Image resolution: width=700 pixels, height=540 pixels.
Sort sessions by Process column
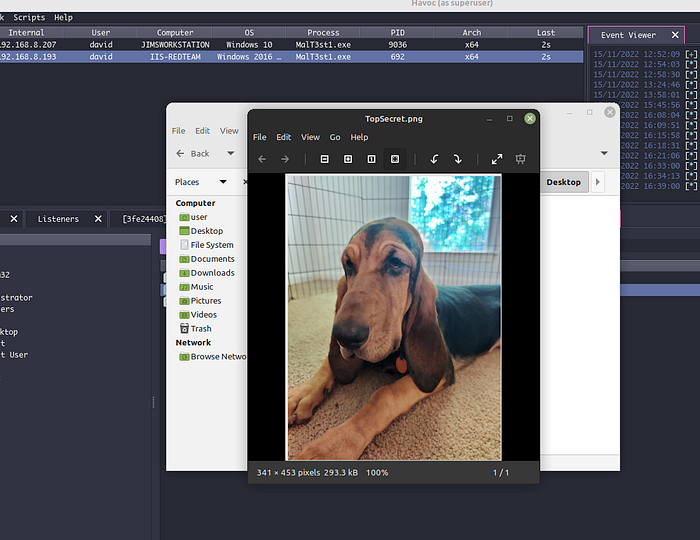coord(323,33)
